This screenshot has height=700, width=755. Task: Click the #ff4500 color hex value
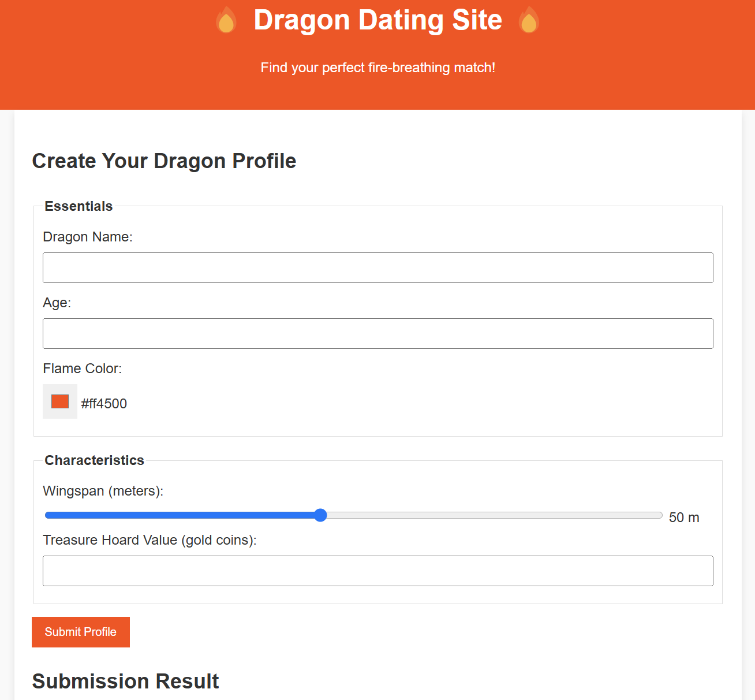pyautogui.click(x=104, y=404)
